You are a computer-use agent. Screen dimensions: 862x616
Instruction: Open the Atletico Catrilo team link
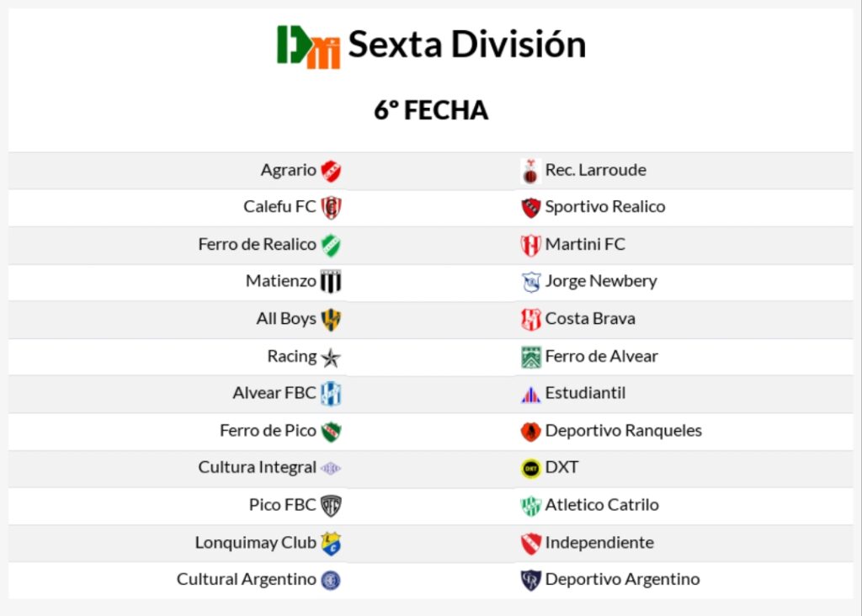pyautogui.click(x=602, y=505)
